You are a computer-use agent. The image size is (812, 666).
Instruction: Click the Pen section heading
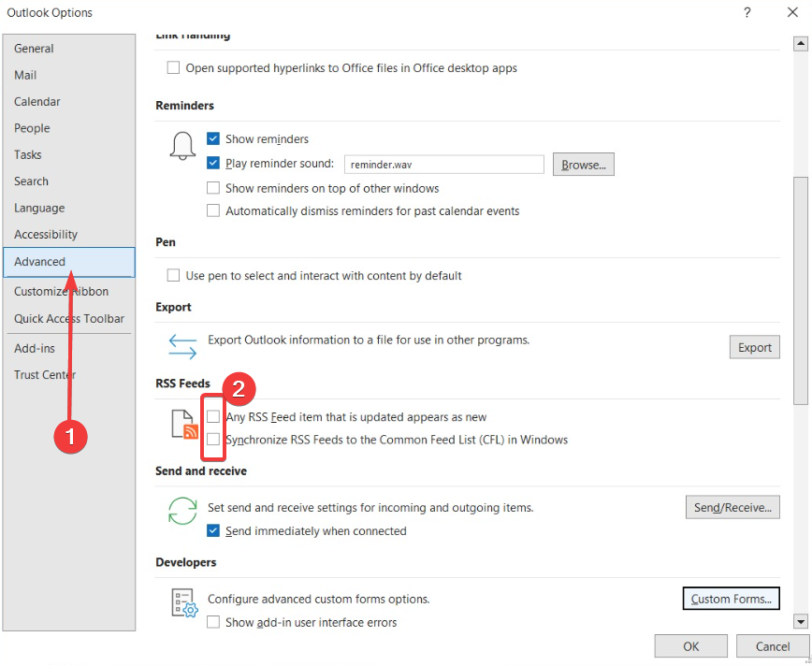coord(166,242)
